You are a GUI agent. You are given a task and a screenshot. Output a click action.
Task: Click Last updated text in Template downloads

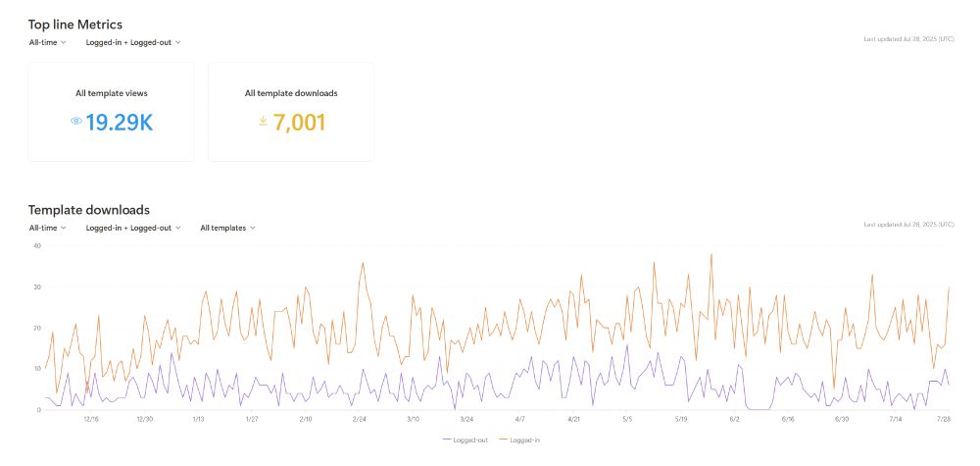(908, 224)
